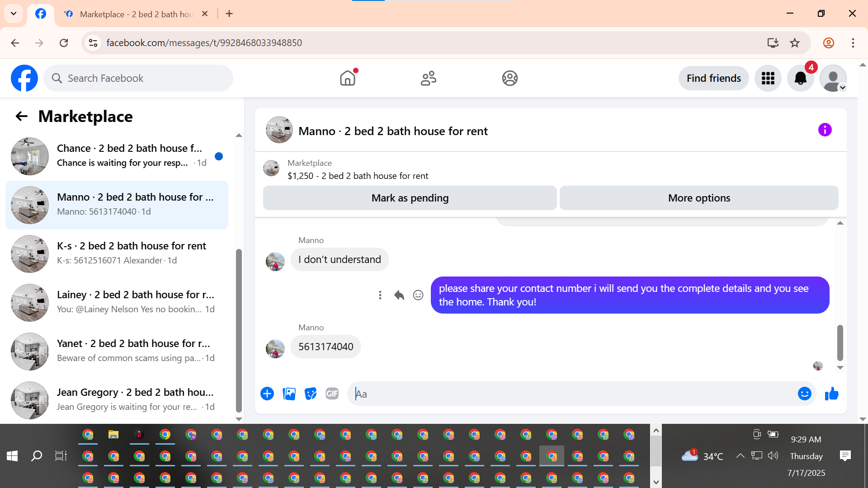Viewport: 868px width, 488px height.
Task: Close the Marketplace tab
Action: click(205, 14)
